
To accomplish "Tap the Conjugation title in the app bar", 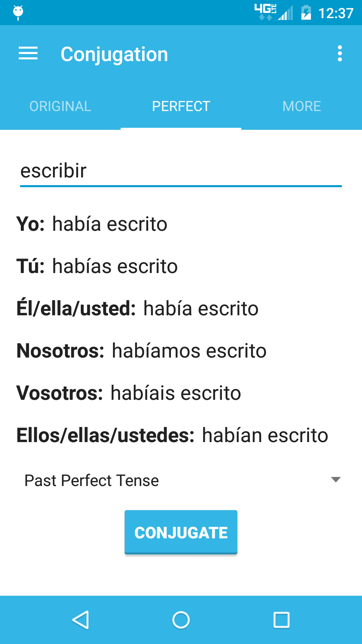I will 114,54.
